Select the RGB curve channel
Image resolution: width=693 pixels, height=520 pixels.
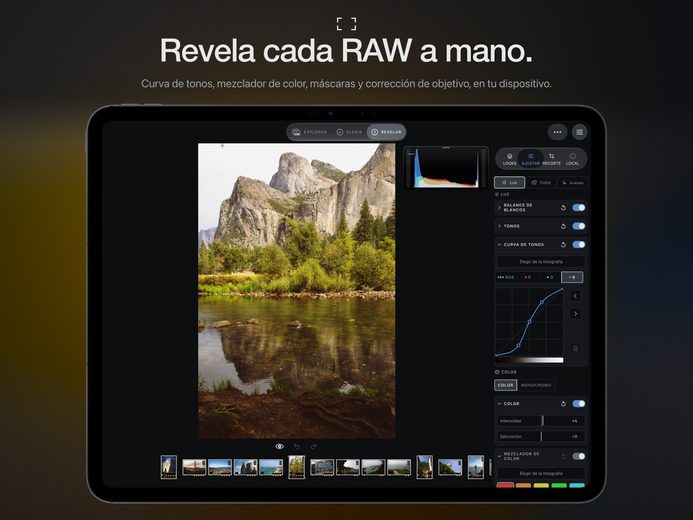tap(506, 277)
